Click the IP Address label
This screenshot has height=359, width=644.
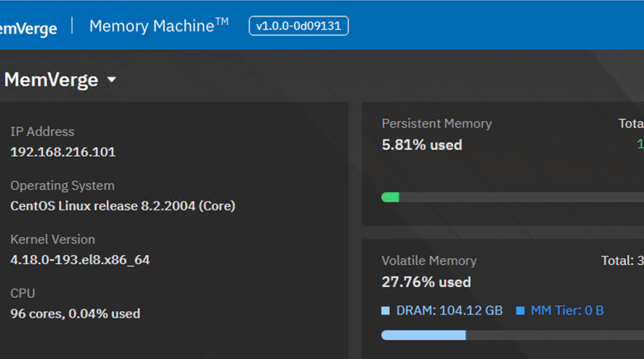tap(42, 131)
